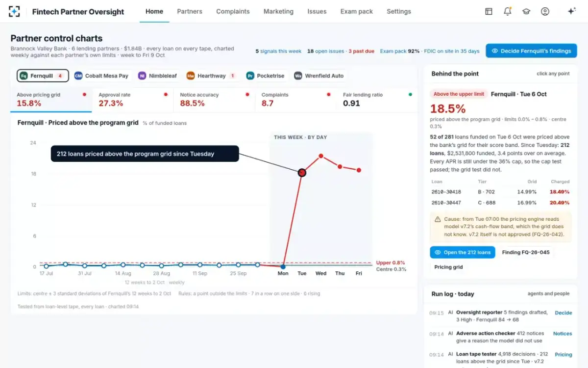Viewport: 588px width, 368px height.
Task: Select the Fernquill partner chip
Action: coord(43,76)
